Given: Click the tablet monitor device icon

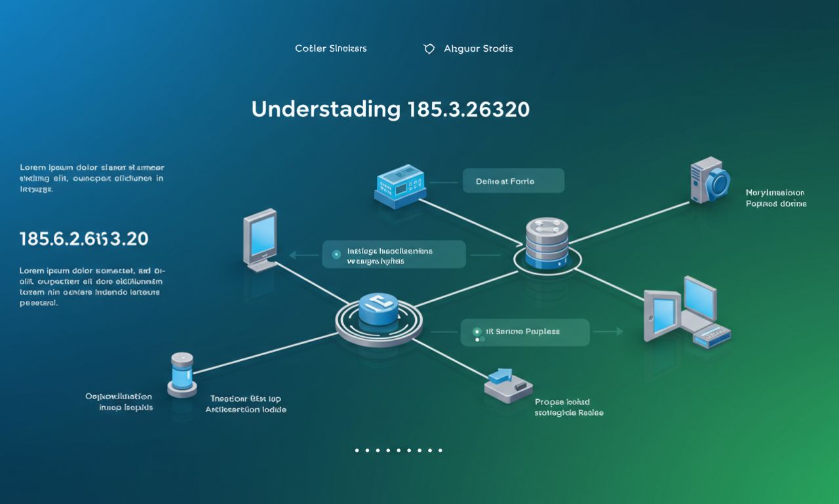Looking at the screenshot, I should tap(260, 240).
